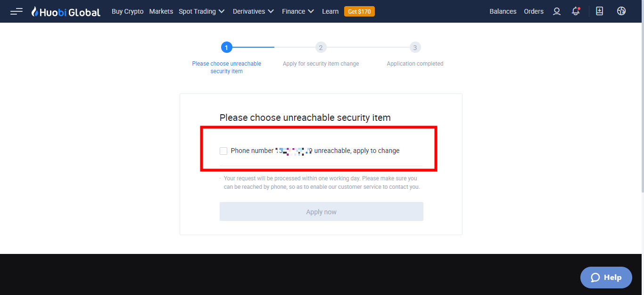This screenshot has height=295, width=644.
Task: Open the notifications bell icon
Action: click(x=576, y=11)
